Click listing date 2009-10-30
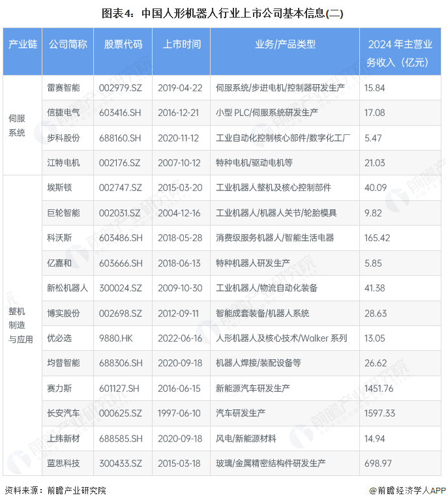The height and width of the screenshot is (504, 446). (x=180, y=288)
